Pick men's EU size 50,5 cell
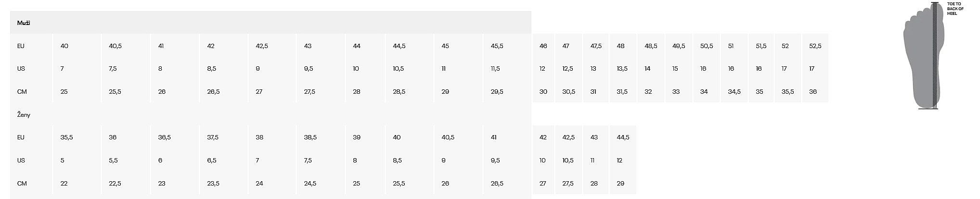 [707, 46]
